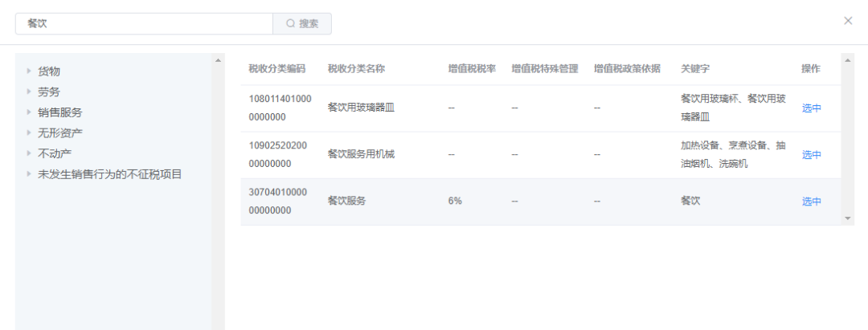Viewport: 868px width, 330px height.
Task: Click the 搜索 search button
Action: coord(302,24)
